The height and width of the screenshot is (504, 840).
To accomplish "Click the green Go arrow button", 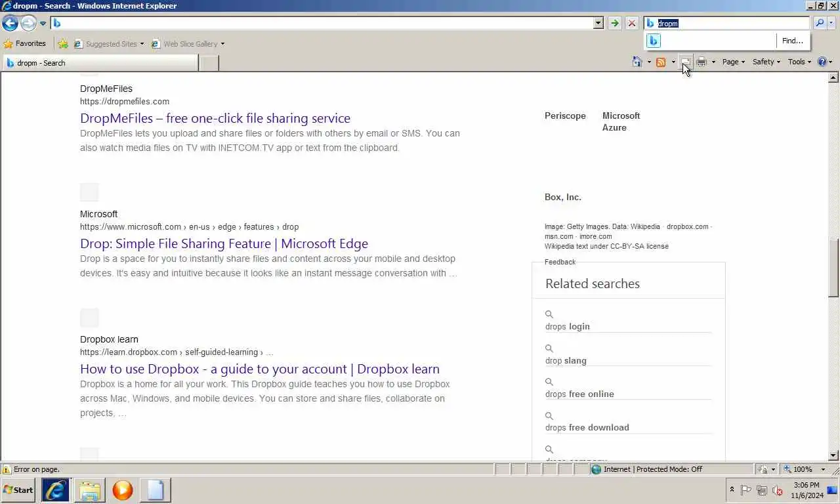I will click(x=614, y=23).
